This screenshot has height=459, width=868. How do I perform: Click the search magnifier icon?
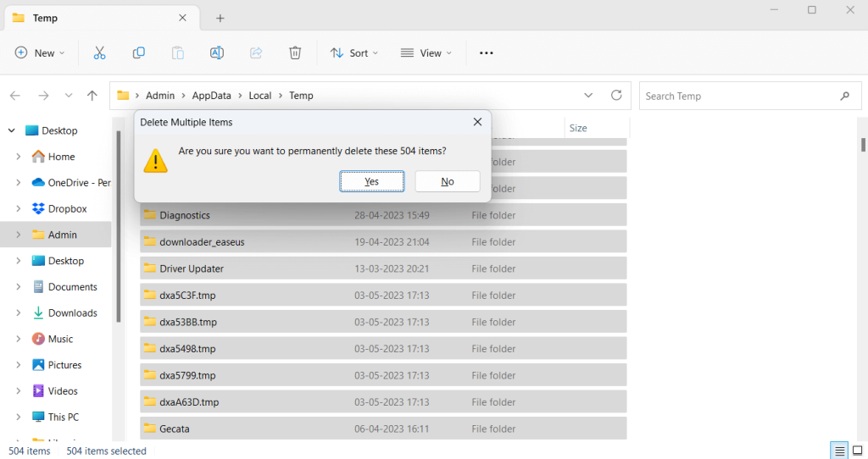844,96
